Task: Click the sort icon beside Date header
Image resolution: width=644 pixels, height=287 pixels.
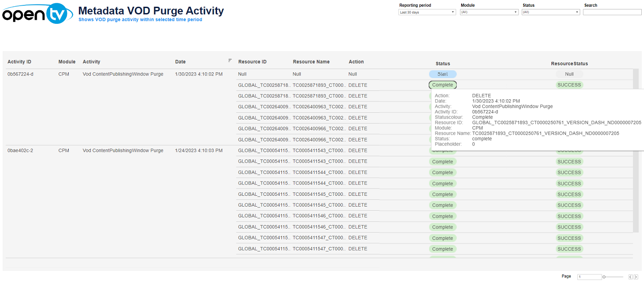Action: coord(230,60)
